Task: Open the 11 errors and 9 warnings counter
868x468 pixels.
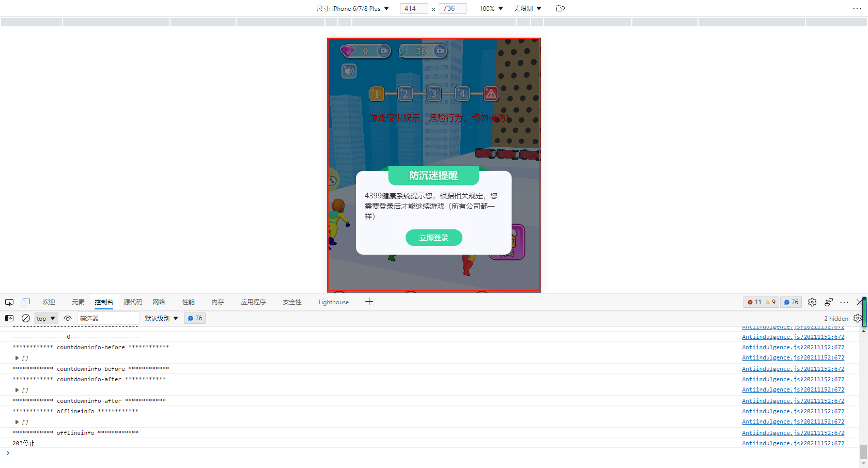Action: point(761,302)
